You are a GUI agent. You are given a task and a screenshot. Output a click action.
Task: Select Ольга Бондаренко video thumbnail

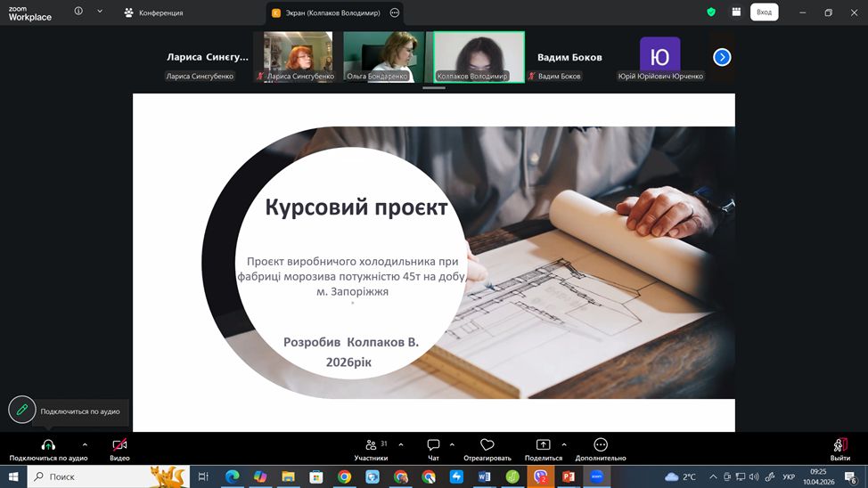tap(383, 57)
